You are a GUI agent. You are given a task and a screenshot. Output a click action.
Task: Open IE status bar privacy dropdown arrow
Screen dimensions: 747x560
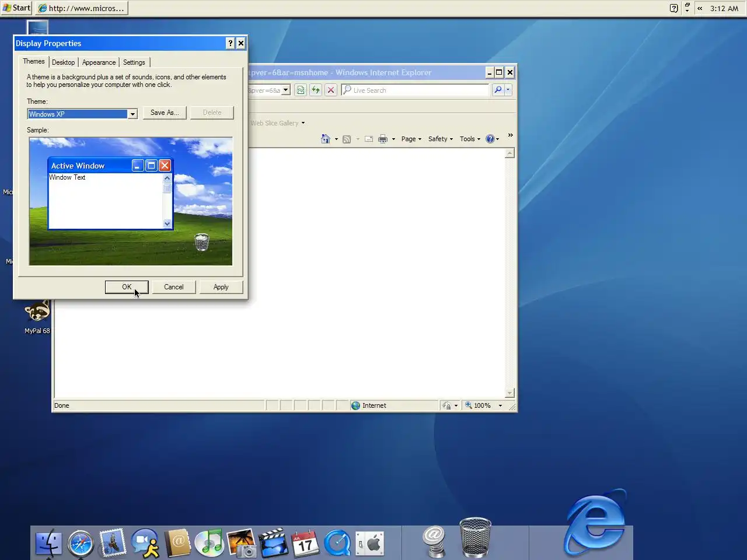click(x=456, y=405)
